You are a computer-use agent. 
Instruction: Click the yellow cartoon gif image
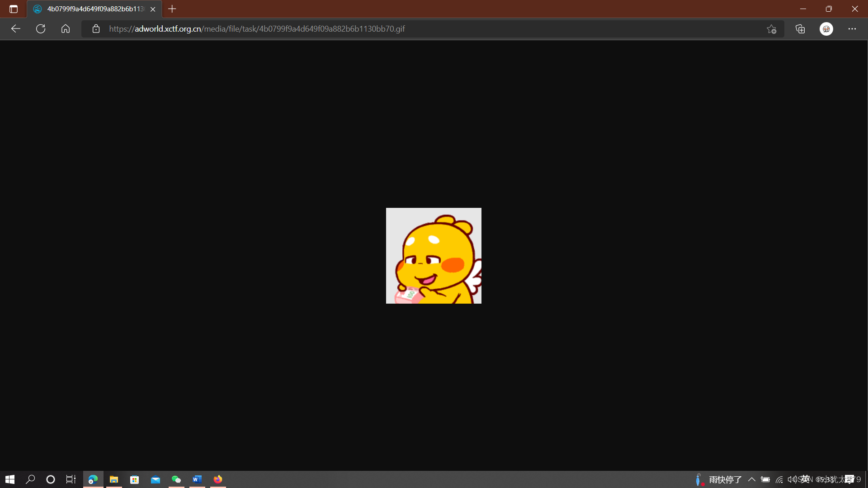(x=434, y=256)
